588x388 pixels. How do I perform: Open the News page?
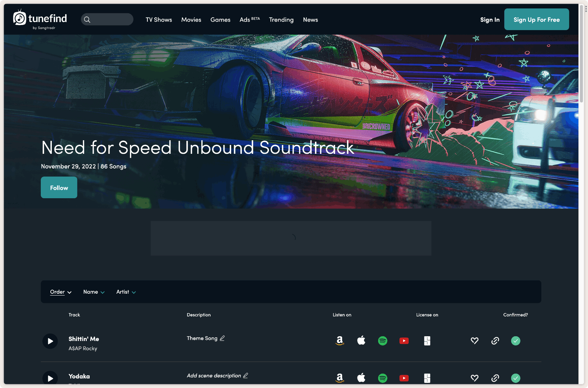pos(311,20)
